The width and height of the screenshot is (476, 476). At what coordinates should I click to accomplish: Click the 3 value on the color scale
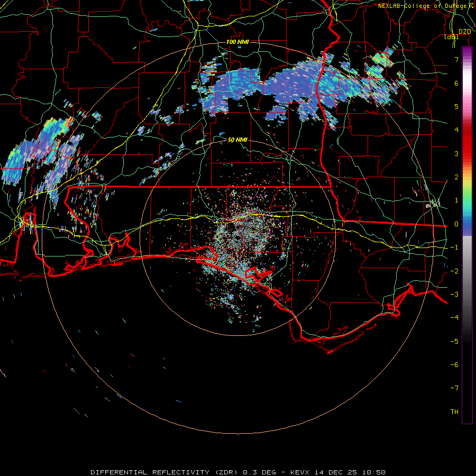(456, 153)
